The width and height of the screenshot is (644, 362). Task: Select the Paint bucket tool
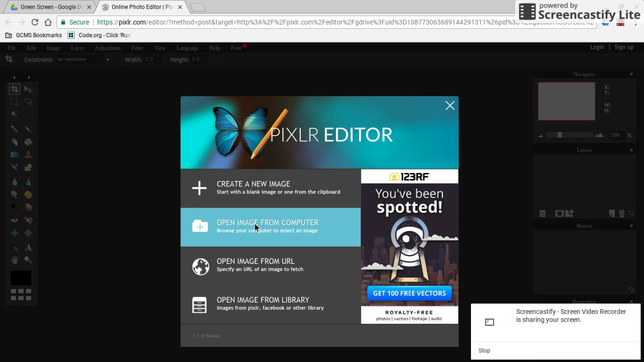pyautogui.click(x=28, y=142)
